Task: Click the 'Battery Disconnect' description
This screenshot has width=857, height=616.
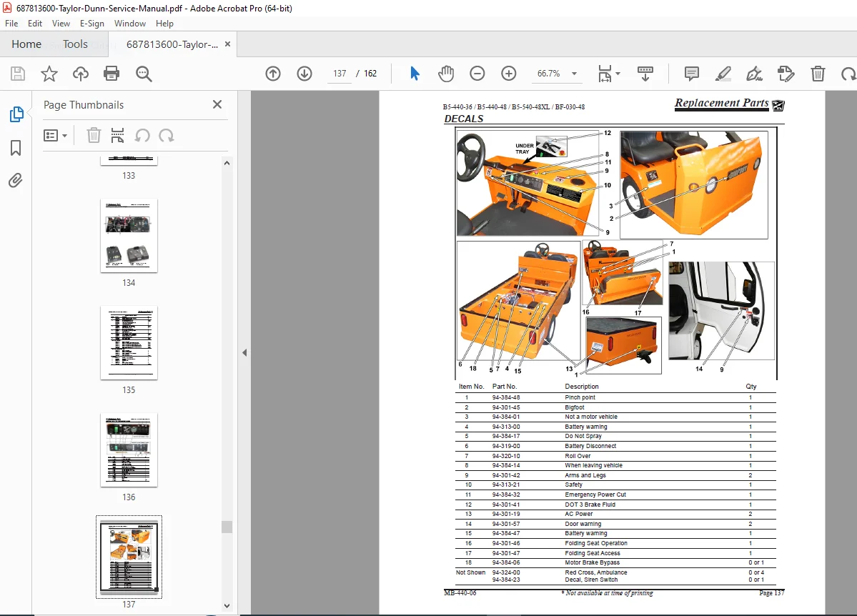Action: click(x=590, y=446)
